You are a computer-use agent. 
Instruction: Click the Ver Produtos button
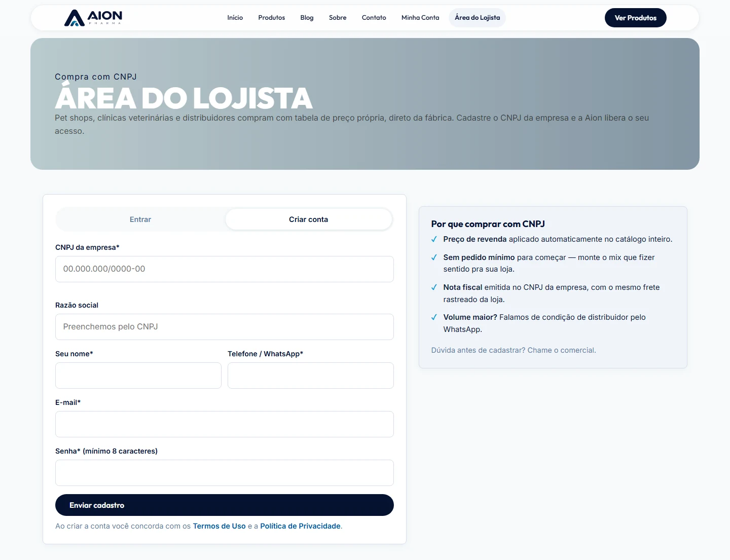[636, 18]
